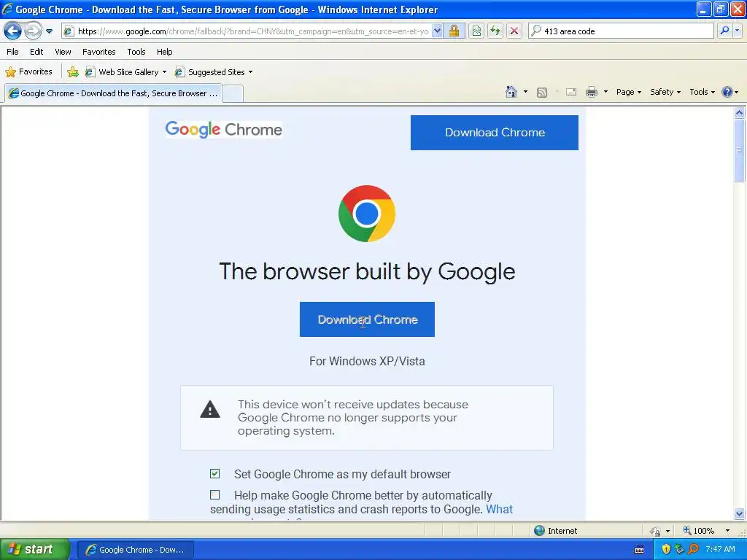Image resolution: width=747 pixels, height=560 pixels.
Task: Open a new blank tab
Action: tap(233, 93)
